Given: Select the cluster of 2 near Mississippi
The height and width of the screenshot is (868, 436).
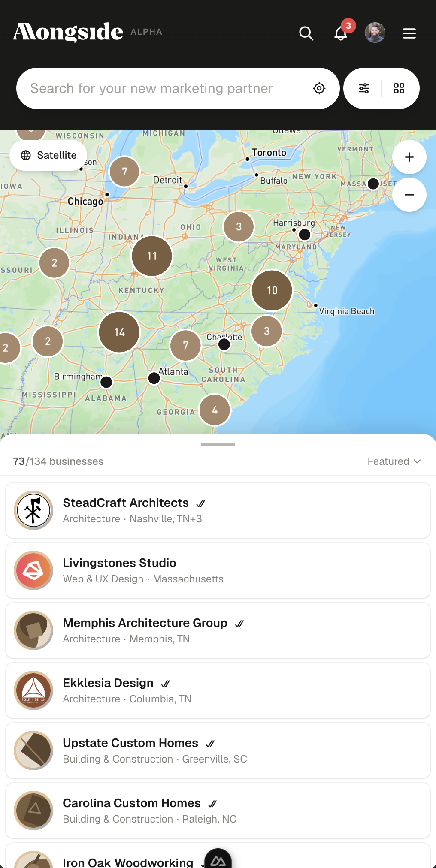Looking at the screenshot, I should [x=48, y=341].
